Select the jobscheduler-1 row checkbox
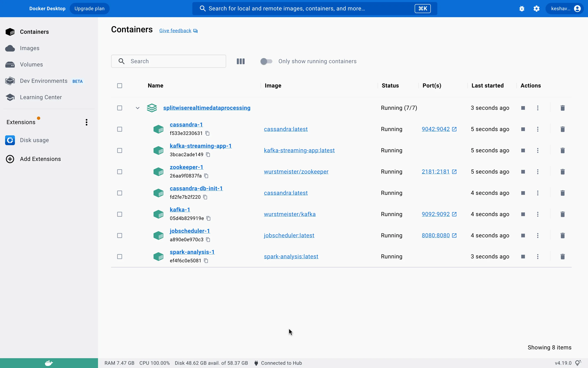This screenshot has width=588, height=368. pyautogui.click(x=120, y=236)
